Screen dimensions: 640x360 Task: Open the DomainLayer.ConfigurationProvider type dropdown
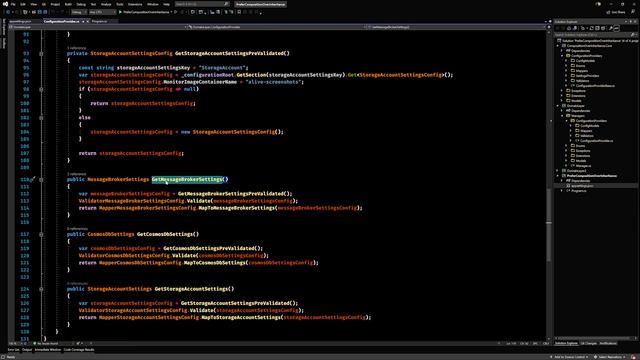[276, 27]
